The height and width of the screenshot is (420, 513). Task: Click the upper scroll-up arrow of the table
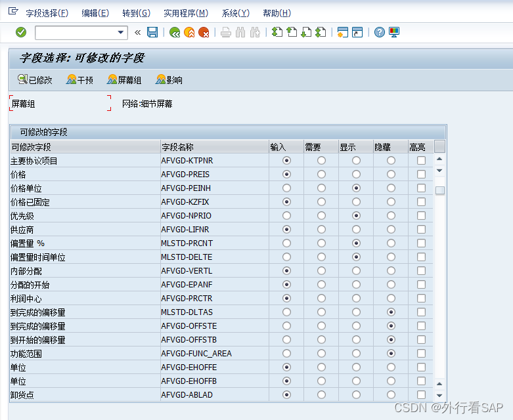439,159
